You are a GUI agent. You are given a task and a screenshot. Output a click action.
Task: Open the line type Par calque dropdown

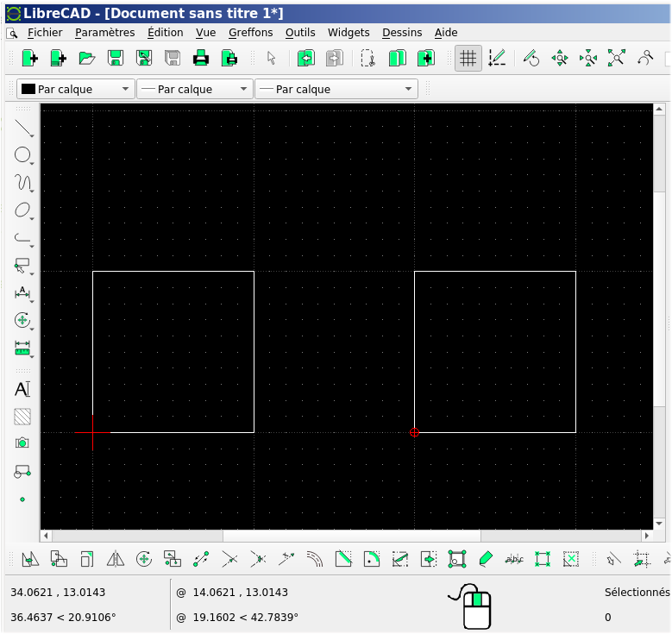pyautogui.click(x=336, y=89)
